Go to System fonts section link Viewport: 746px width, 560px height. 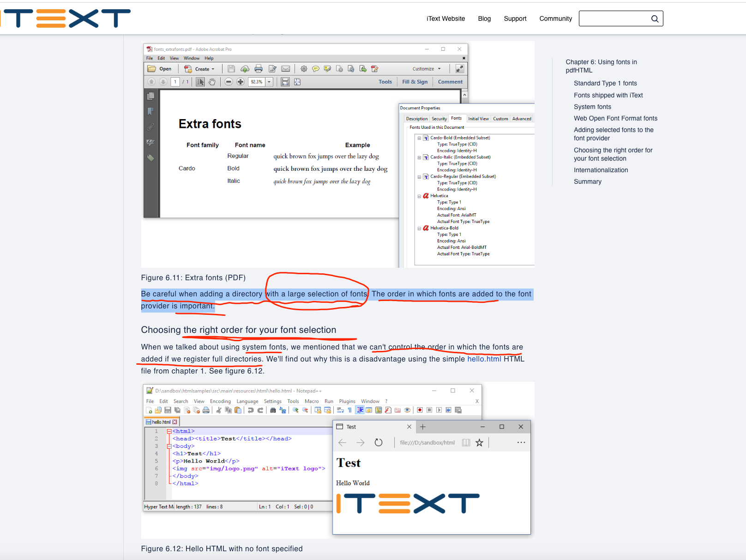tap(592, 107)
